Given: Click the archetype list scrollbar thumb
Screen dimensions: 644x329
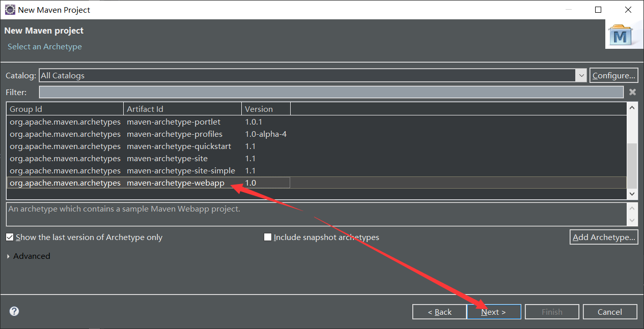Looking at the screenshot, I should [632, 166].
